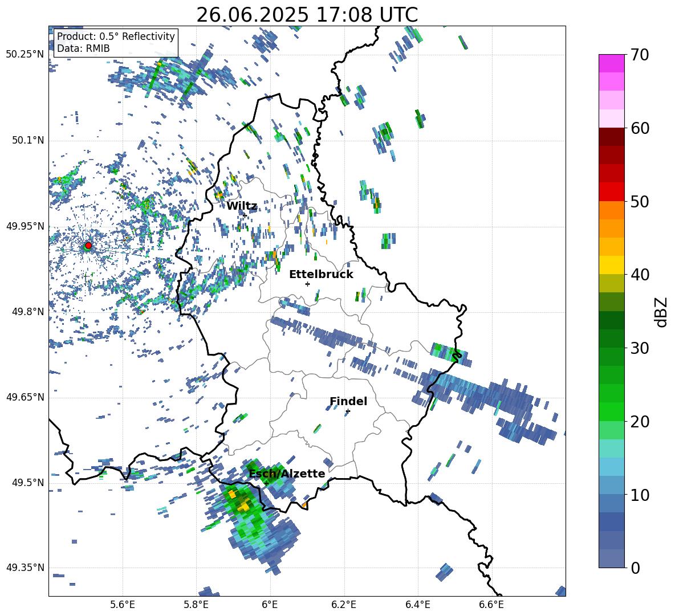
Task: Click the red radar site marker
Action: (88, 246)
